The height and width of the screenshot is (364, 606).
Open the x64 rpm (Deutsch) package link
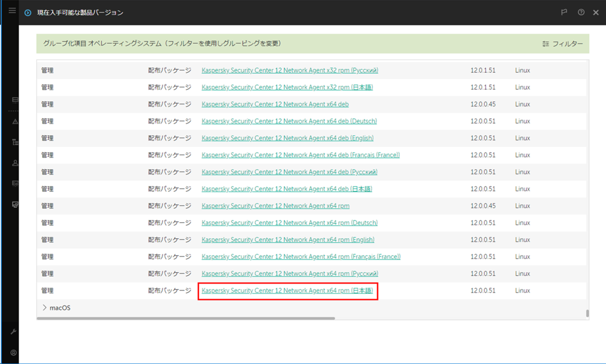(x=290, y=222)
